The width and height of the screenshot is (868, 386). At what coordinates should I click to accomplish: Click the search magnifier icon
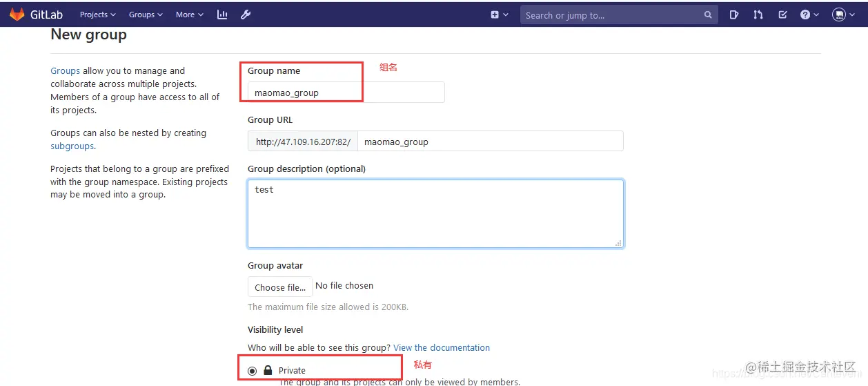coord(708,15)
